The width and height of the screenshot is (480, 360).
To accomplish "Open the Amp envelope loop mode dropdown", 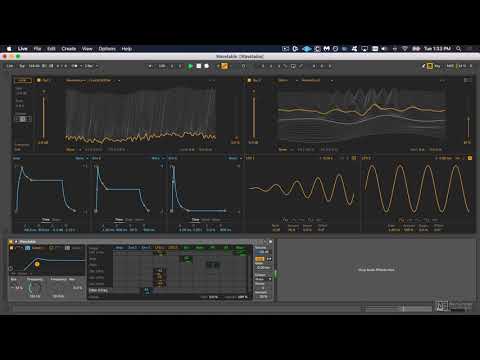I will [x=81, y=158].
